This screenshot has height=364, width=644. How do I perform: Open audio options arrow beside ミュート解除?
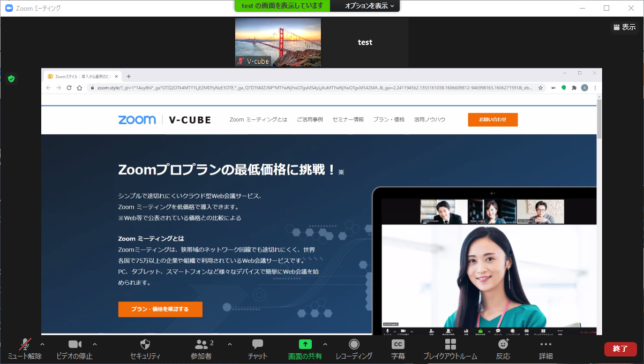point(43,344)
